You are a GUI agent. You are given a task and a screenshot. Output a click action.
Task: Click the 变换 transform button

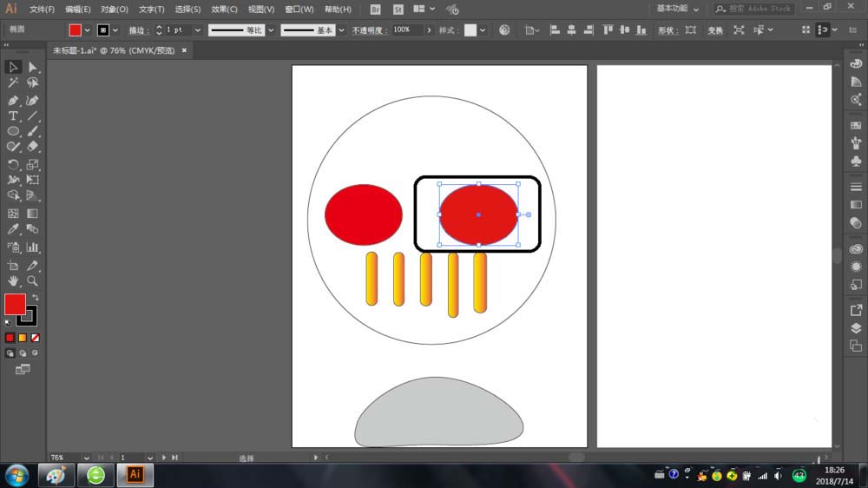[x=715, y=30]
